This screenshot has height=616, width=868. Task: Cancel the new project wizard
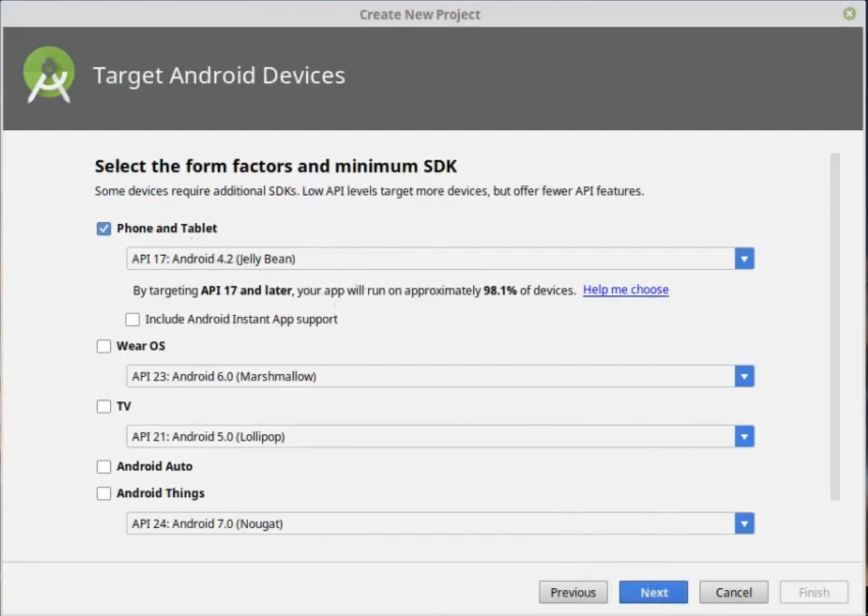(x=733, y=592)
